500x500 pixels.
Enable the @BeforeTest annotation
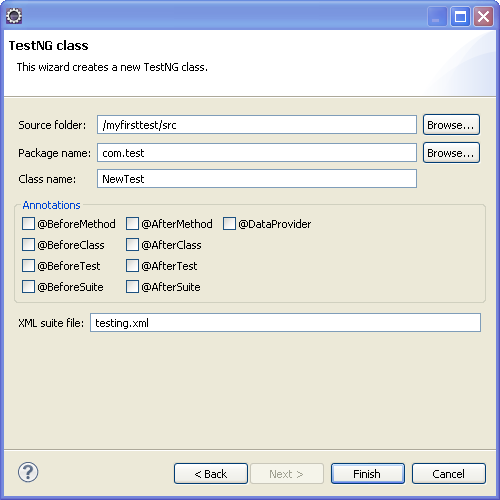tap(28, 266)
